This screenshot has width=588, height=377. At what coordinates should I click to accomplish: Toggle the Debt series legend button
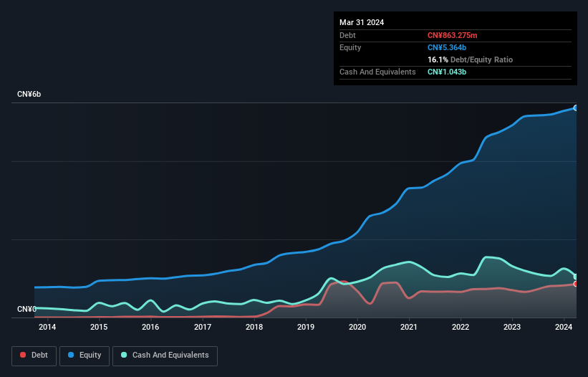(x=34, y=355)
